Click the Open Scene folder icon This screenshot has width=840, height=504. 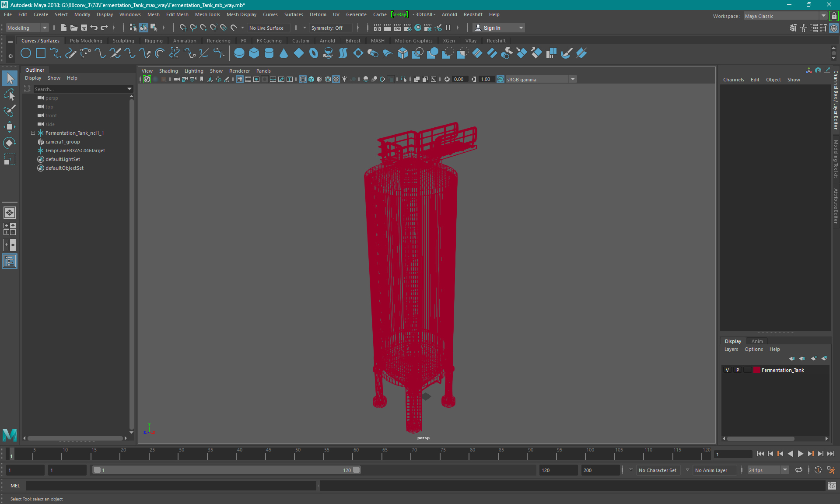[74, 28]
